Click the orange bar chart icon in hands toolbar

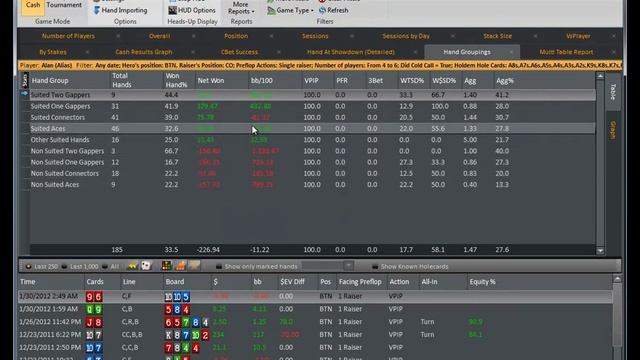click(180, 266)
